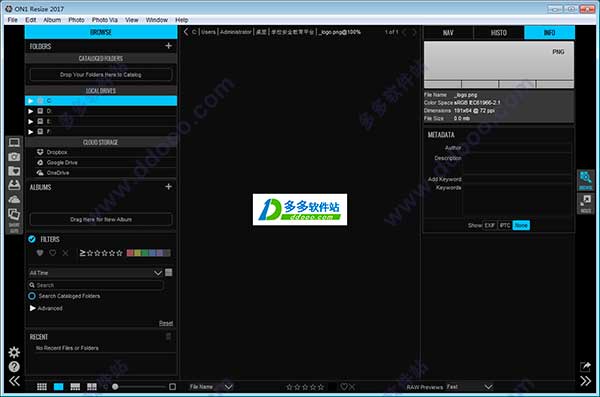
Task: Open the All Time date dropdown
Action: tap(96, 273)
